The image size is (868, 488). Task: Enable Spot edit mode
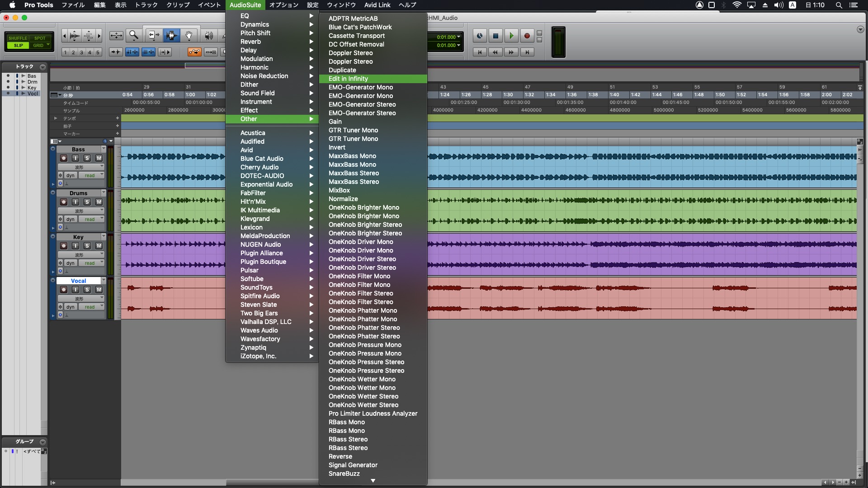click(x=40, y=38)
